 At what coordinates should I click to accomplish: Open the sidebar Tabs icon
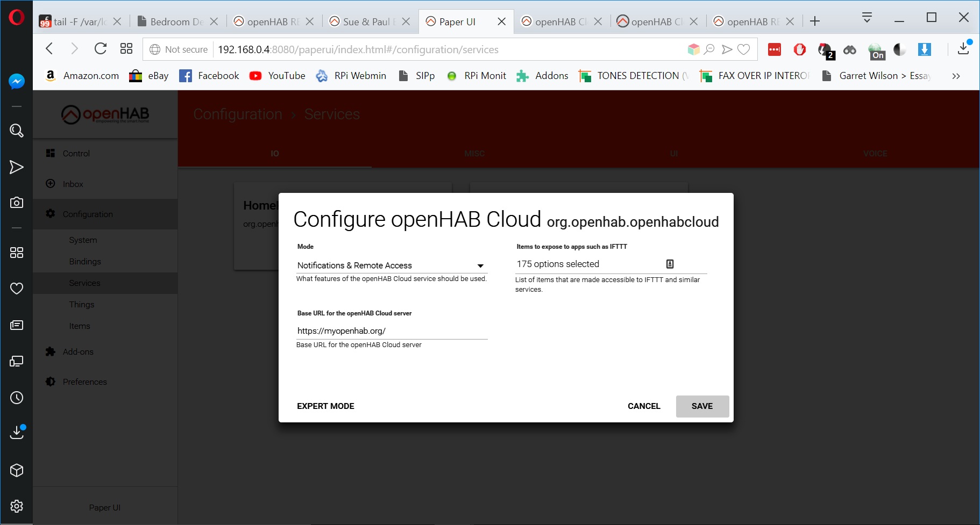coord(17,361)
